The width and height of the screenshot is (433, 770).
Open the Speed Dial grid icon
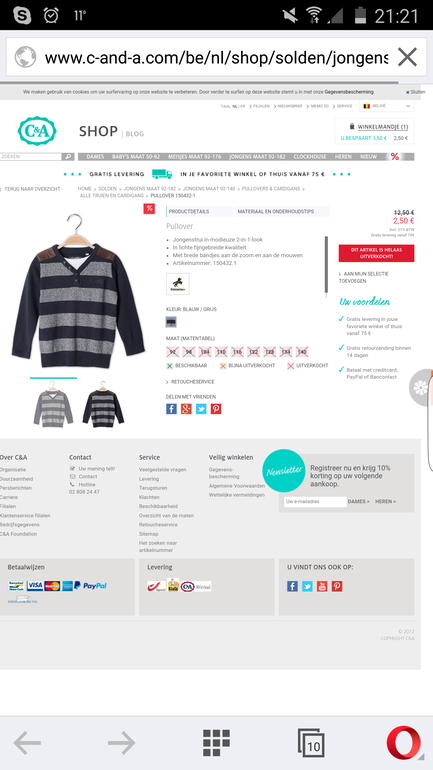pos(216,742)
